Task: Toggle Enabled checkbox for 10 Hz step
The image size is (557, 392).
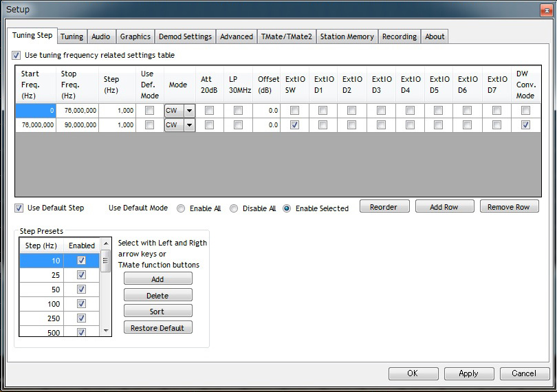Action: pyautogui.click(x=82, y=261)
